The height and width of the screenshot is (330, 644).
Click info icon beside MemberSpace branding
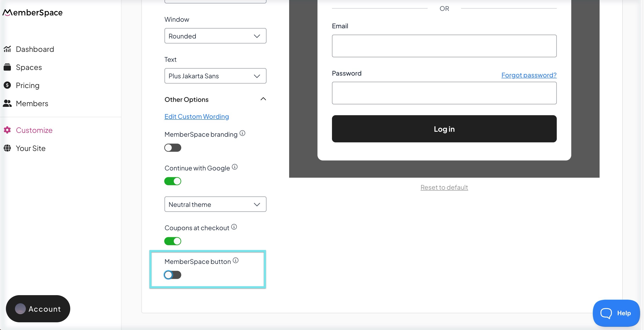242,133
